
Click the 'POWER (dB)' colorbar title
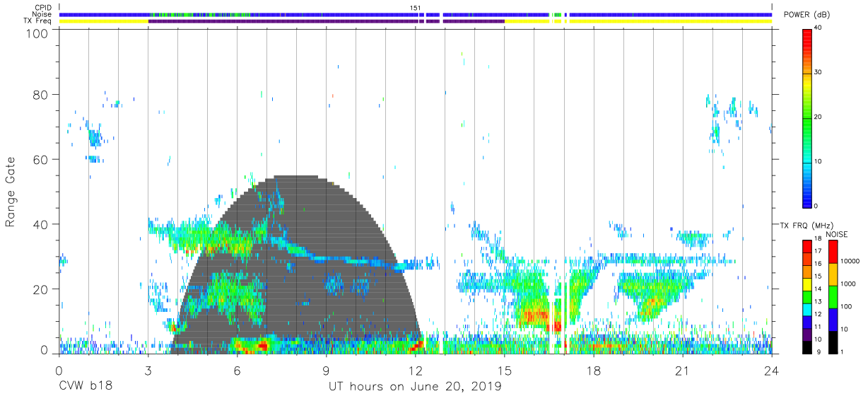(x=807, y=15)
